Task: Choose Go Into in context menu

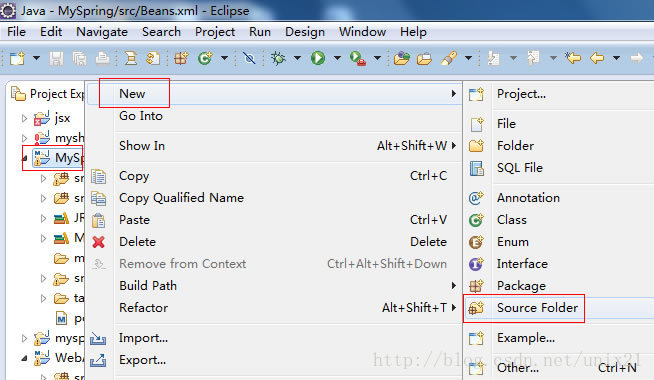Action: point(274,116)
